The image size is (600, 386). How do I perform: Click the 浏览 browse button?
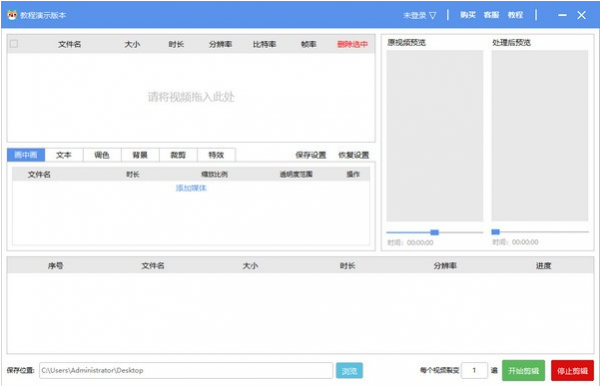point(349,371)
